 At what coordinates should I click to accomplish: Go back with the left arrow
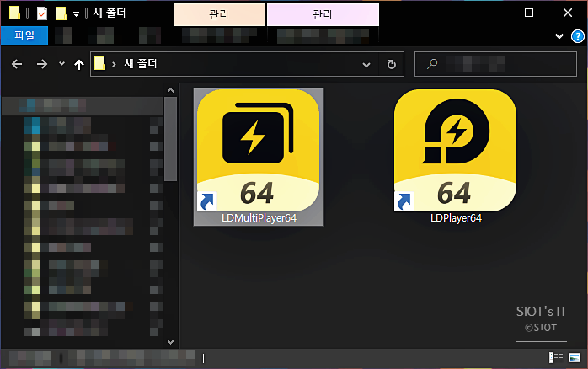[x=17, y=65]
